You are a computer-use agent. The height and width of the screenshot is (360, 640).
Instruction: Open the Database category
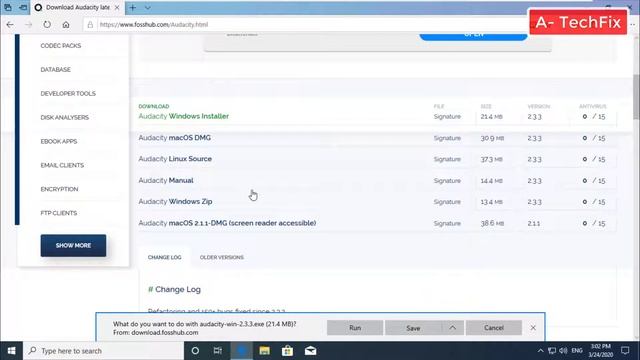click(x=56, y=69)
